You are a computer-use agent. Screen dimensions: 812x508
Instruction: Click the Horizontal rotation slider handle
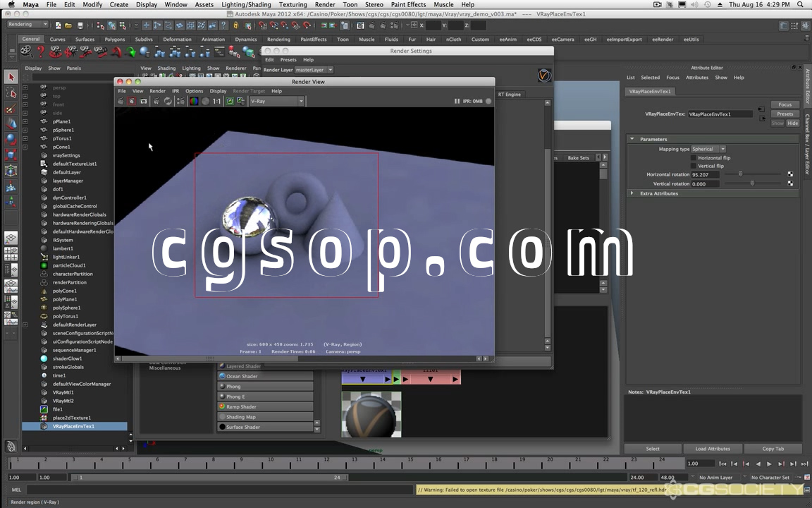point(740,174)
